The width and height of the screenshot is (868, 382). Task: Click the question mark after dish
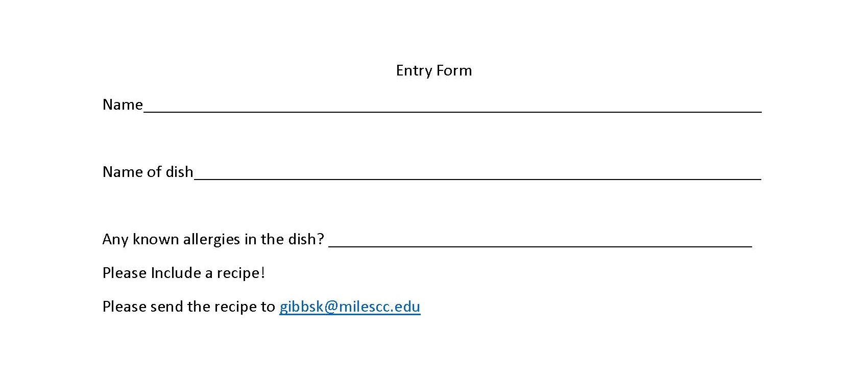[x=321, y=239]
